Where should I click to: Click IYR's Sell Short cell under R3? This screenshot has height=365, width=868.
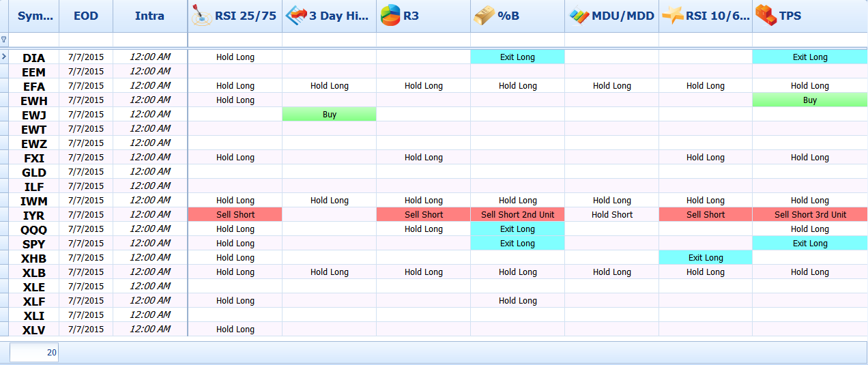424,215
